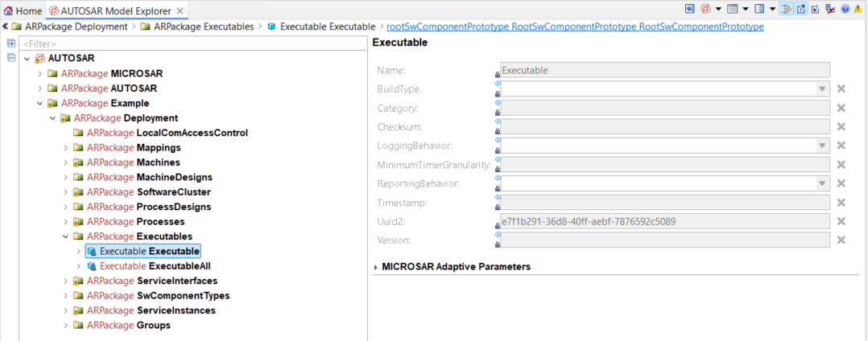Click collapse all minus icon beside tree
The height and width of the screenshot is (341, 868).
tap(11, 57)
